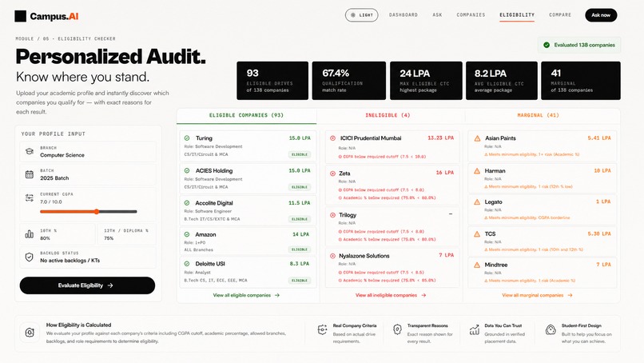
Task: Toggle the Light theme switch
Action: (361, 15)
